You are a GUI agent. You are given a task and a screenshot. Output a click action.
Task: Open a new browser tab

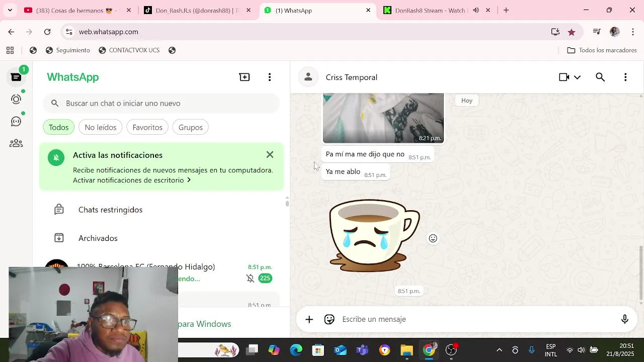coord(506,10)
